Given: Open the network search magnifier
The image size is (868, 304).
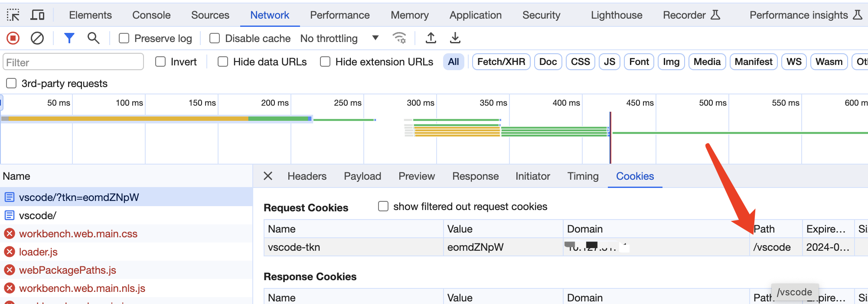Looking at the screenshot, I should tap(93, 39).
